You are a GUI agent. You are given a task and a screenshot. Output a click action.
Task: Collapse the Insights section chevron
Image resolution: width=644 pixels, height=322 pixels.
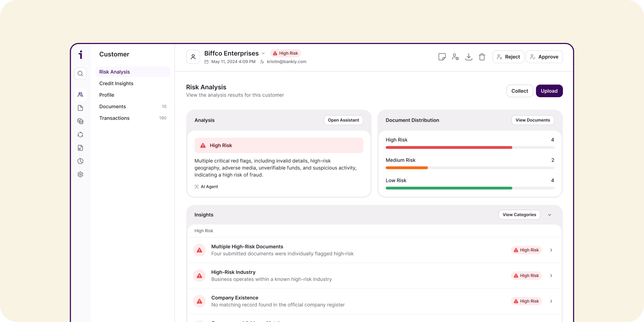click(x=550, y=215)
